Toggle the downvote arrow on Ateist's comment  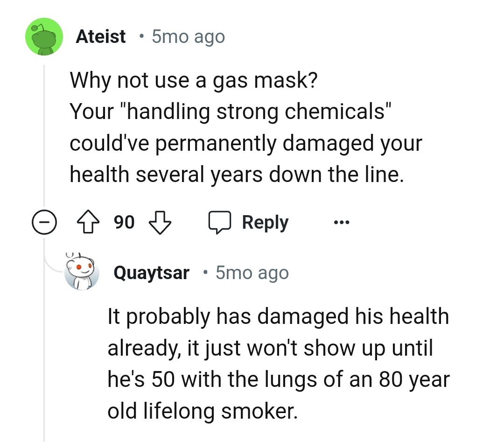click(161, 224)
